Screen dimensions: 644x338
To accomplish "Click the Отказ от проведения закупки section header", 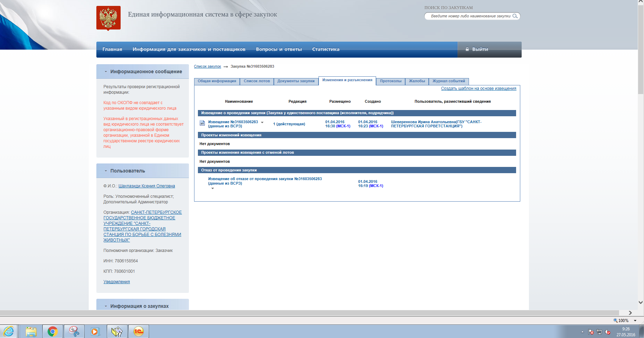I will point(357,170).
